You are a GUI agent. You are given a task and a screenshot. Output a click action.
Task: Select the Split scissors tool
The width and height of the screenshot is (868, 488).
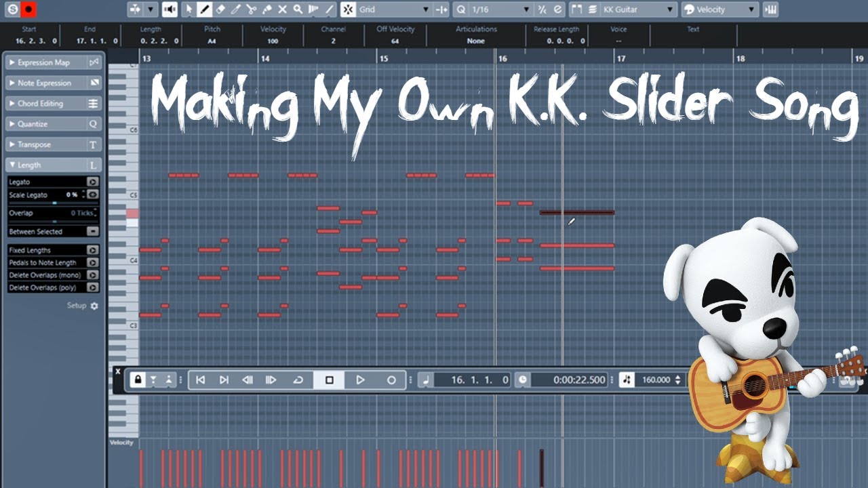252,9
